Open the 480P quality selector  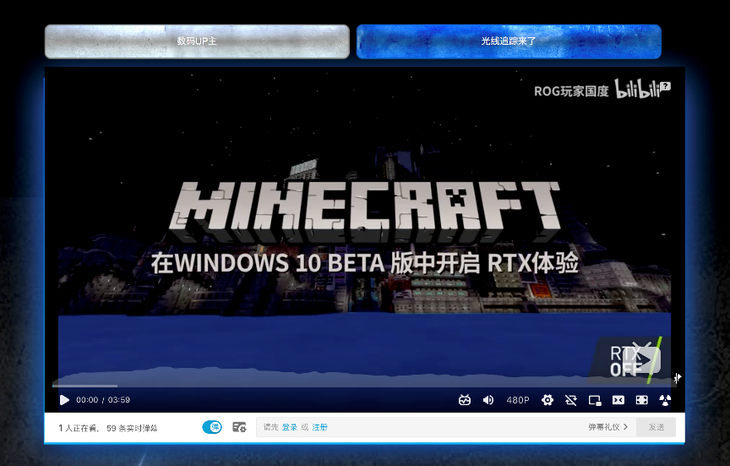pos(518,400)
